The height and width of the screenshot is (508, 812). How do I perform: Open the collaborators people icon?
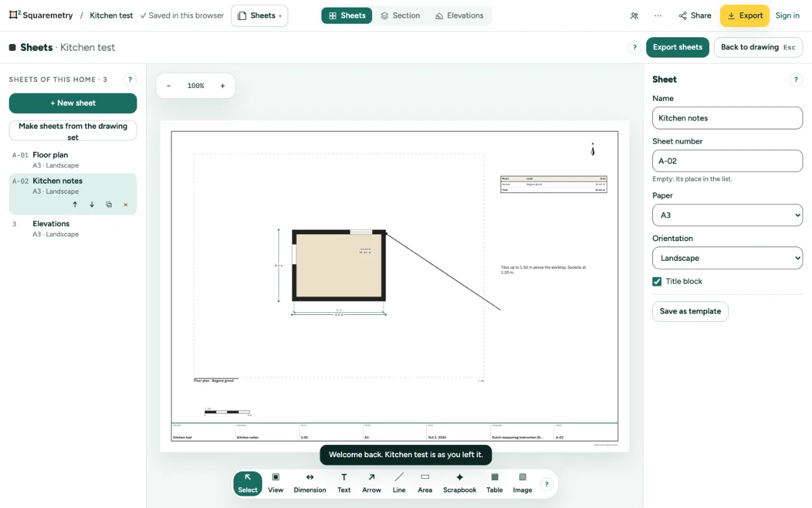634,16
